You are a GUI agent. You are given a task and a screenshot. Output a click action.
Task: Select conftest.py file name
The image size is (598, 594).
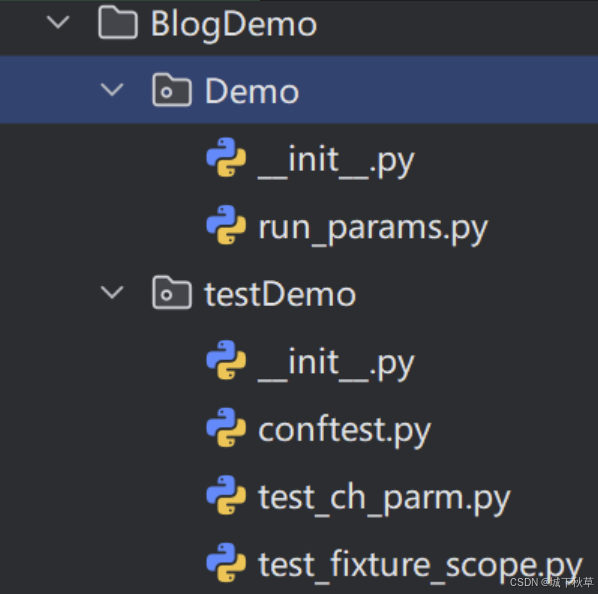(344, 432)
